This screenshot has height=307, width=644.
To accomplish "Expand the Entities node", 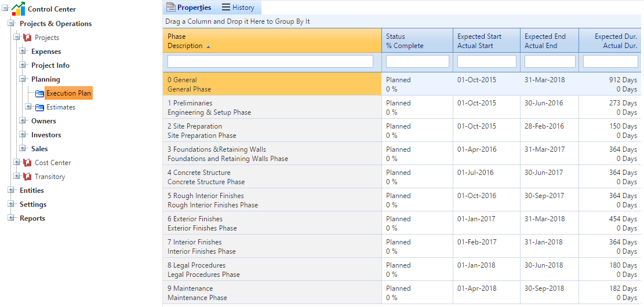I will pos(11,191).
